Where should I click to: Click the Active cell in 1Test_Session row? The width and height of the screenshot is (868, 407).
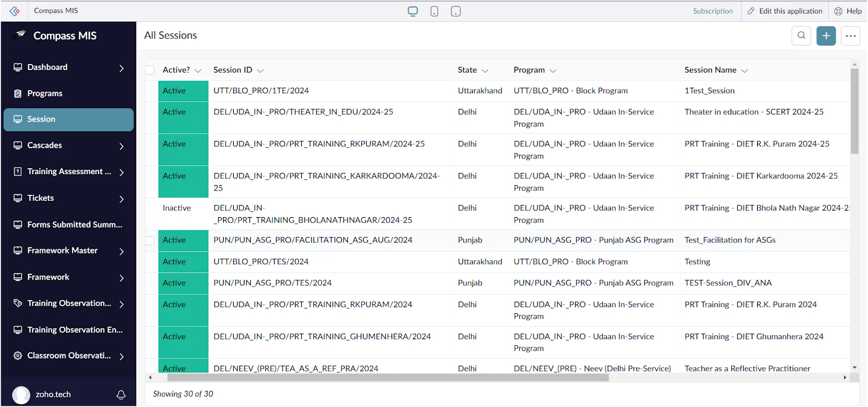tap(183, 91)
